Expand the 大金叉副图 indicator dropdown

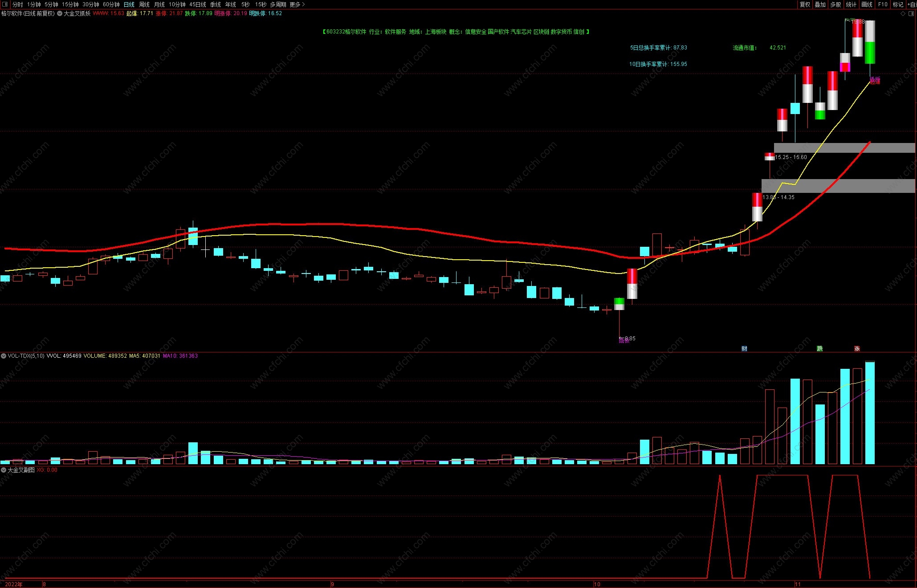click(4, 470)
